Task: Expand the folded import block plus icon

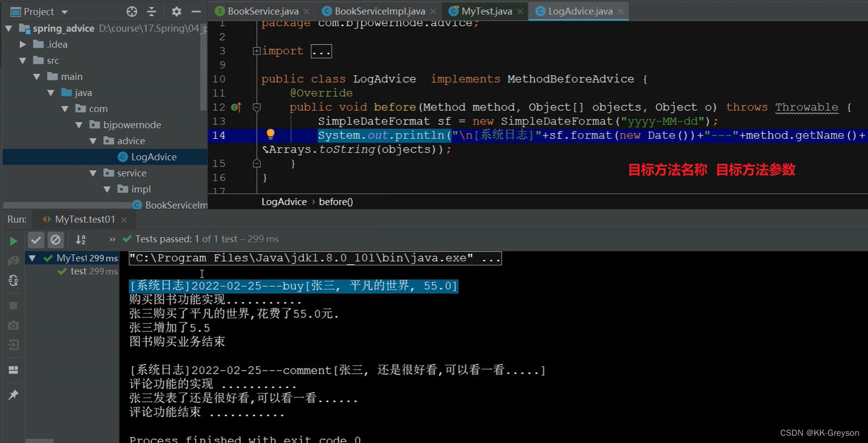Action: tap(256, 51)
